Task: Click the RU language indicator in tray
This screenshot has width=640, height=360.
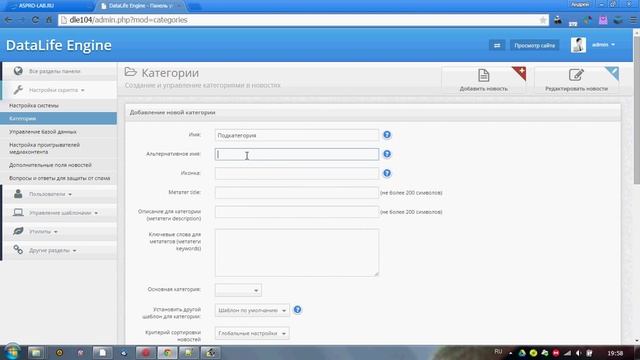Action: coord(498,351)
